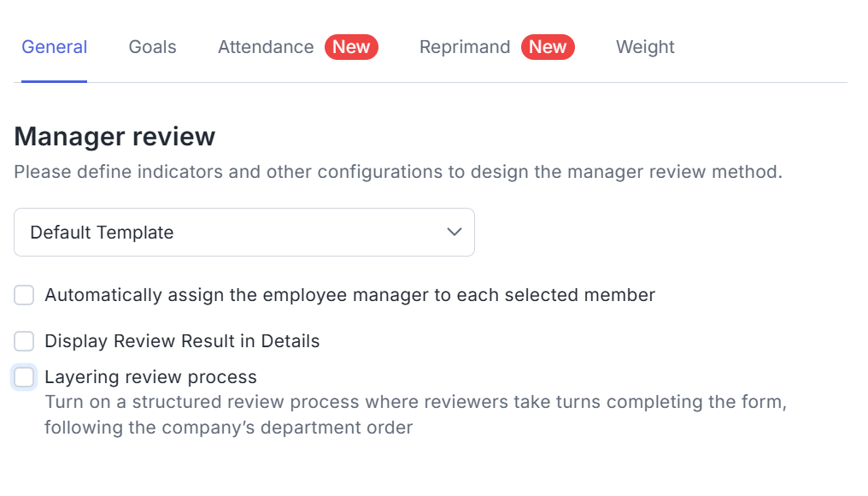868x496 pixels.
Task: Click the structured review process description text
Action: [415, 415]
